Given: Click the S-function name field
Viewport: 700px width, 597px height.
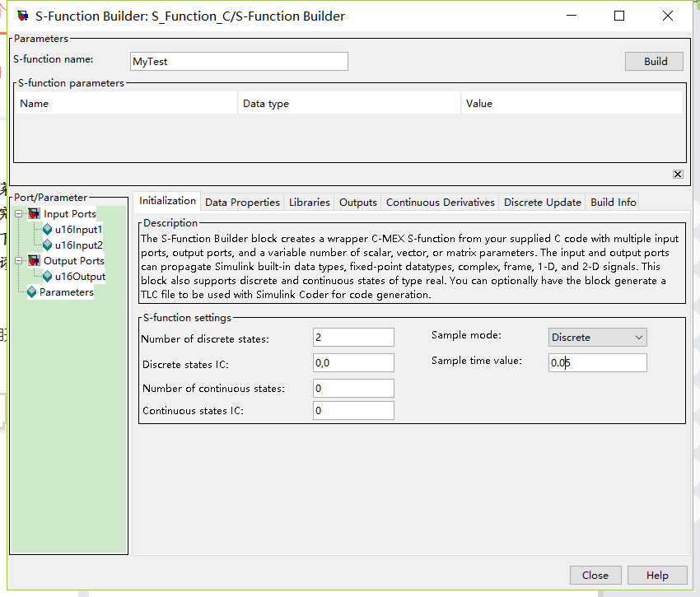Looking at the screenshot, I should click(x=240, y=62).
